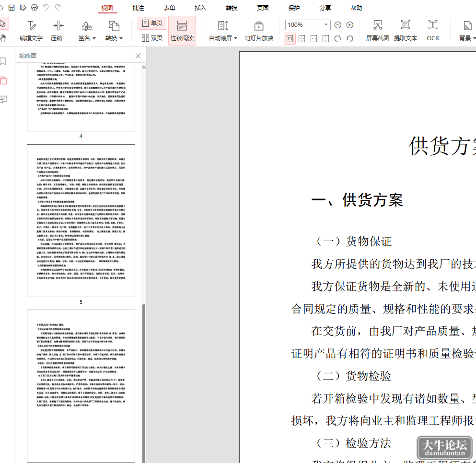This screenshot has height=463, width=476.
Task: Print the document using the printer icon
Action: coord(35,8)
